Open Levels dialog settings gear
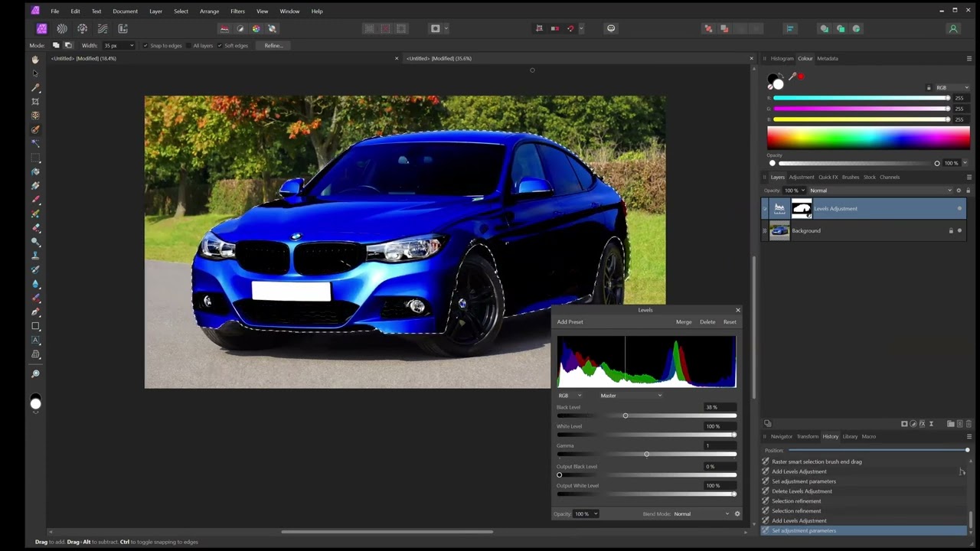The height and width of the screenshot is (551, 980). click(737, 514)
